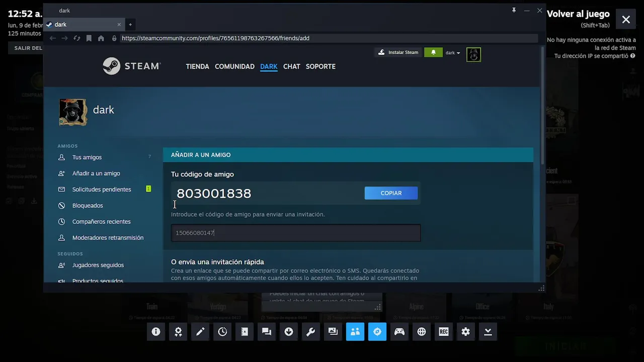The image size is (644, 362).
Task: Close the 'dark' browser tab
Action: [119, 25]
